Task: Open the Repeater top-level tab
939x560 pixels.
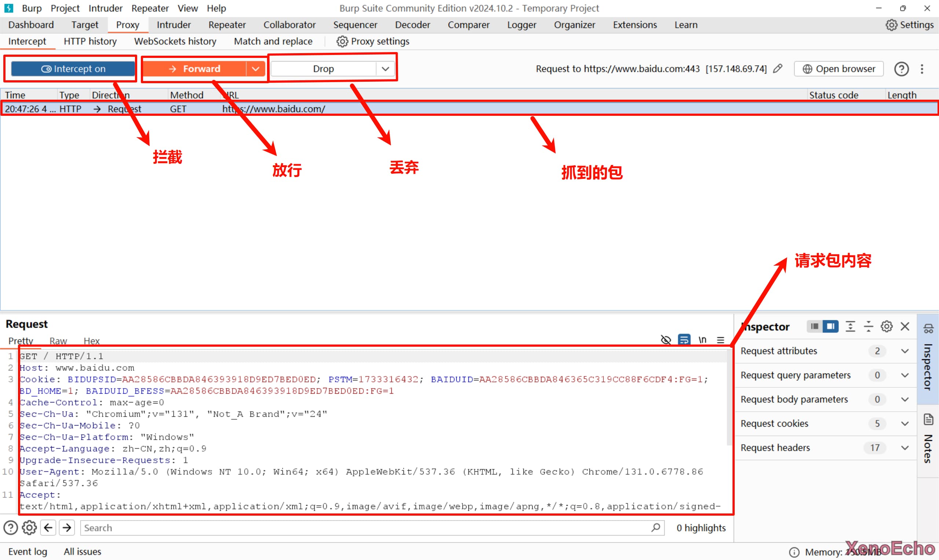Action: click(227, 25)
